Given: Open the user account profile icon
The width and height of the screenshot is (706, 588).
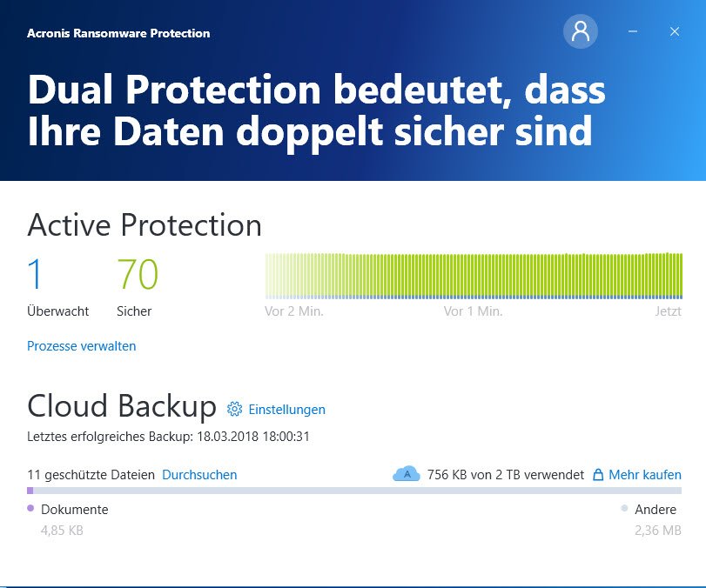Looking at the screenshot, I should point(581,32).
